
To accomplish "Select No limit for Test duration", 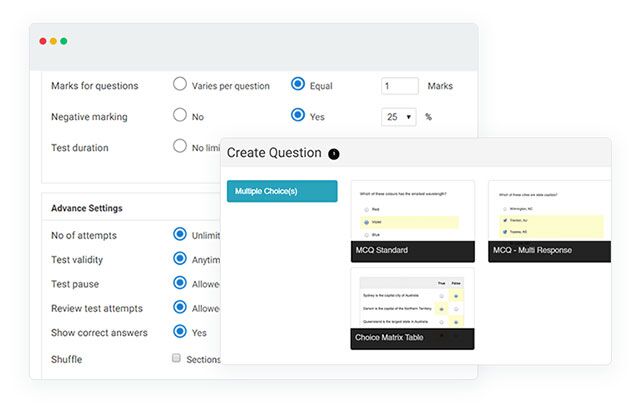I will [x=180, y=146].
